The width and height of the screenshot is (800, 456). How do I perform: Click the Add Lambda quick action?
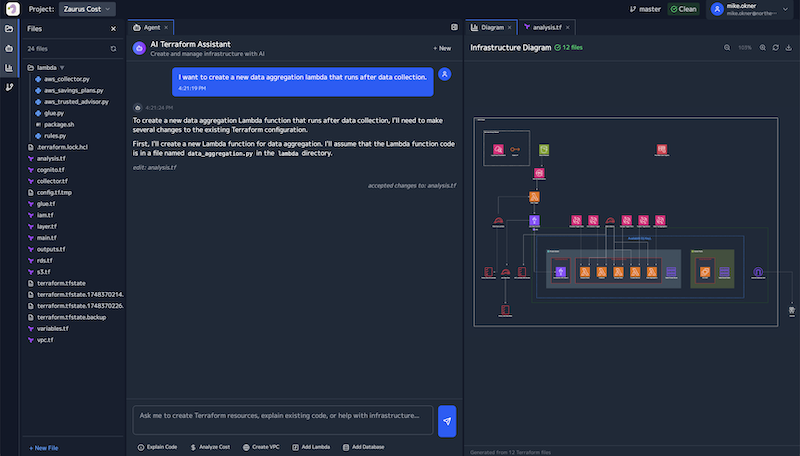coord(311,447)
